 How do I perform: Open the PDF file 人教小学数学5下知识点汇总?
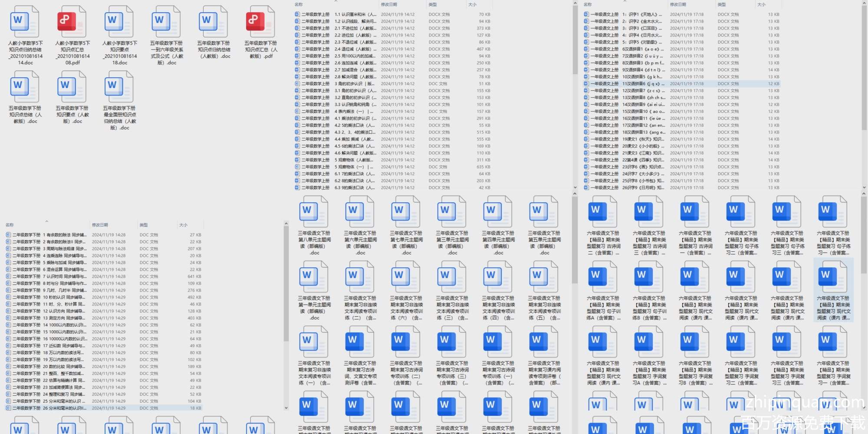point(72,22)
